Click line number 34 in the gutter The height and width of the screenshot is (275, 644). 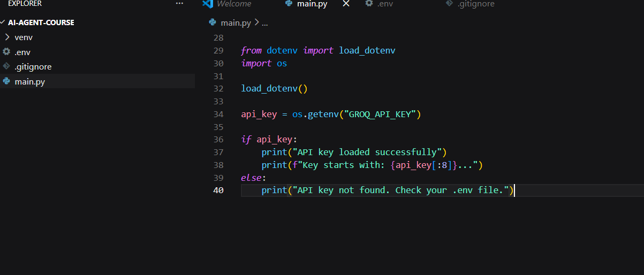pyautogui.click(x=218, y=114)
